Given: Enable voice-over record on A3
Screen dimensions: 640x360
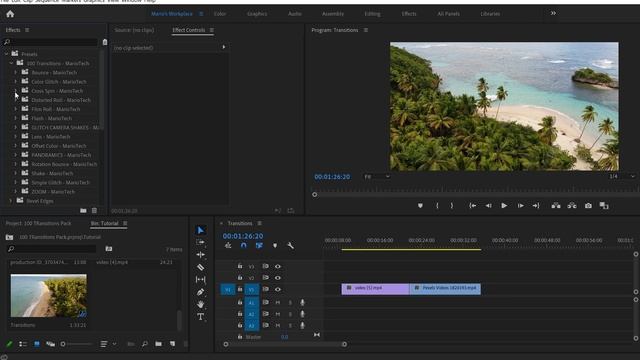Looking at the screenshot, I should pos(302,325).
